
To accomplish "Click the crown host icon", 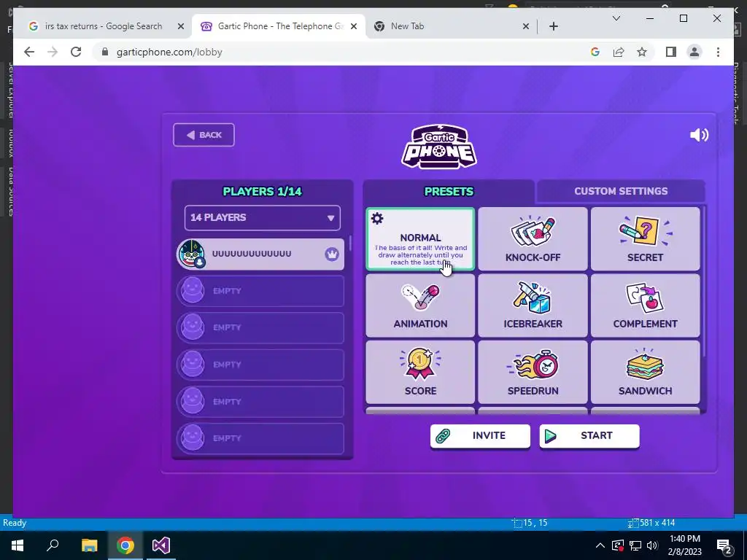I will pos(332,254).
